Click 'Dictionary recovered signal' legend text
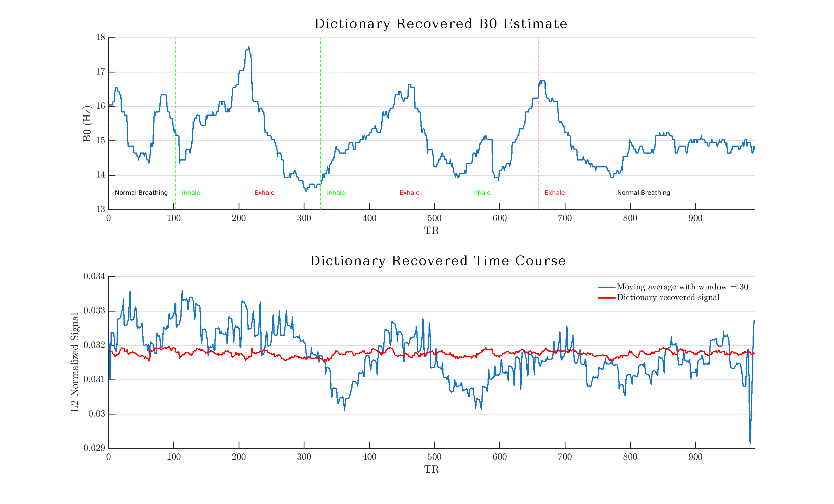This screenshot has height=504, width=834. tap(668, 297)
